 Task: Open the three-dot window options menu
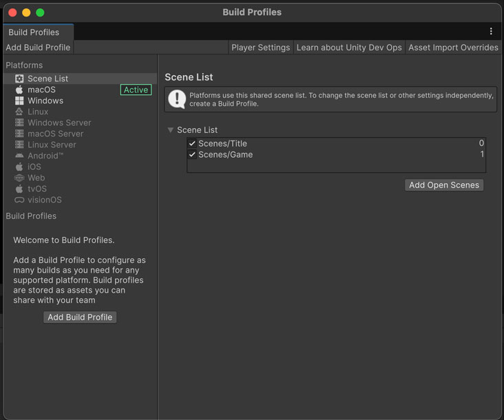(491, 31)
